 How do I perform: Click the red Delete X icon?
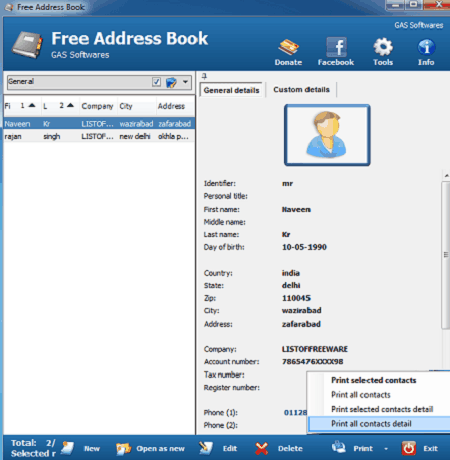click(x=262, y=449)
